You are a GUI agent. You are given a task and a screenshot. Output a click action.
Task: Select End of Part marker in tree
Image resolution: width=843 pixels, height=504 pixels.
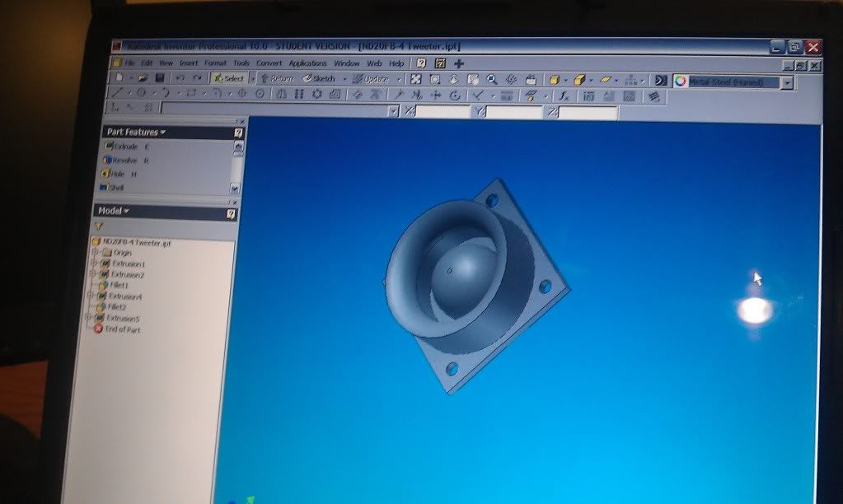[x=117, y=329]
